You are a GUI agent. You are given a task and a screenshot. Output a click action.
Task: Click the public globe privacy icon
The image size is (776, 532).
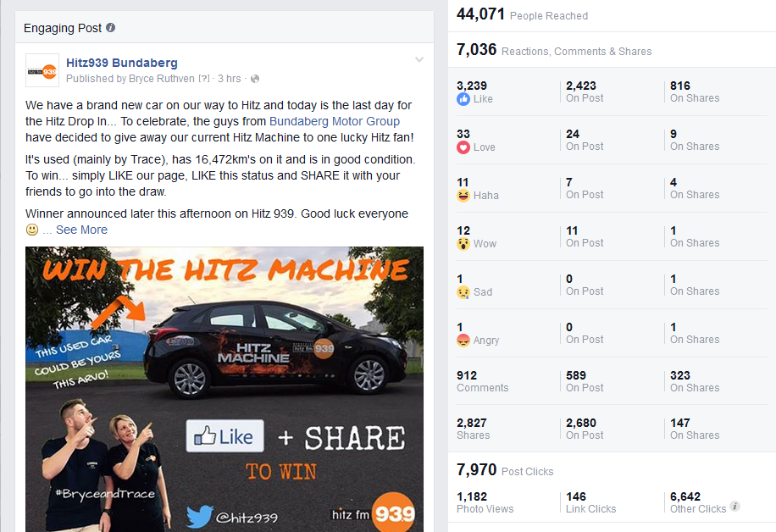tap(255, 79)
